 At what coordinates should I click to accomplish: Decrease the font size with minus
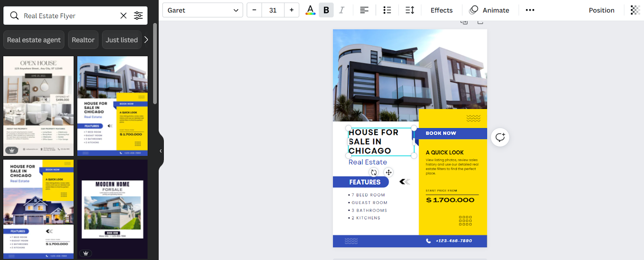(254, 10)
